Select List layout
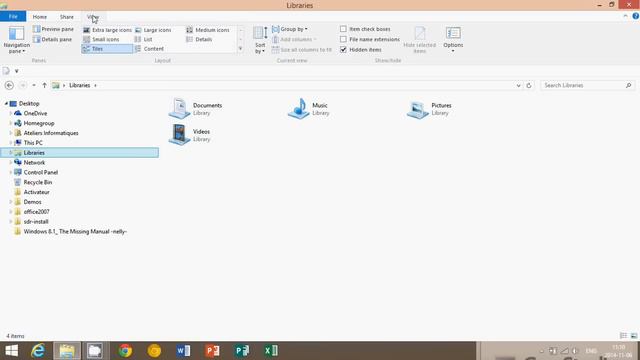This screenshot has height=360, width=640. (x=144, y=40)
